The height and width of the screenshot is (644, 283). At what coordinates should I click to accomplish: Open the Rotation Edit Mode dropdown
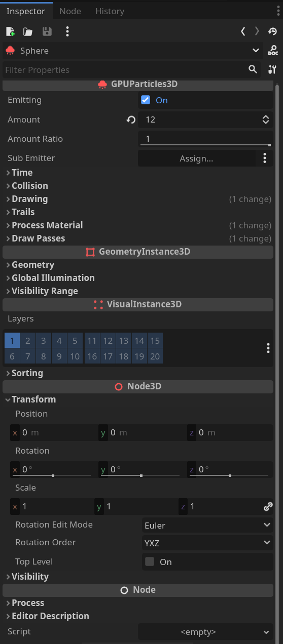click(207, 525)
